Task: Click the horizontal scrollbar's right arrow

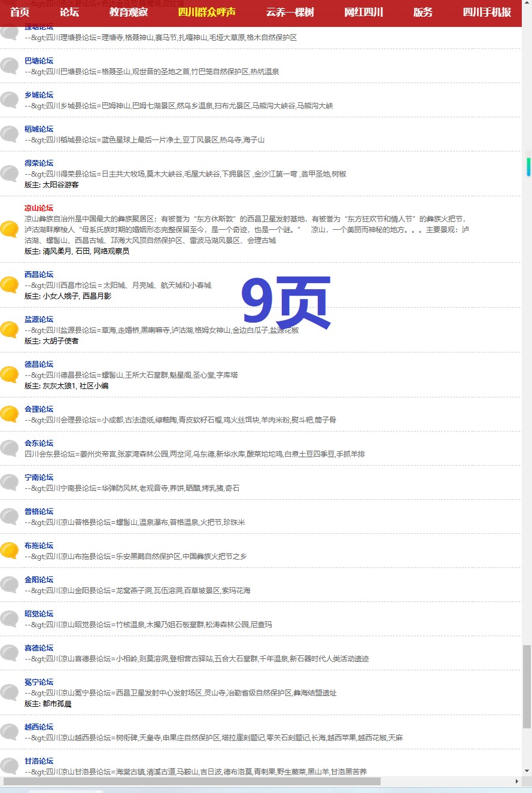Action: pyautogui.click(x=517, y=781)
